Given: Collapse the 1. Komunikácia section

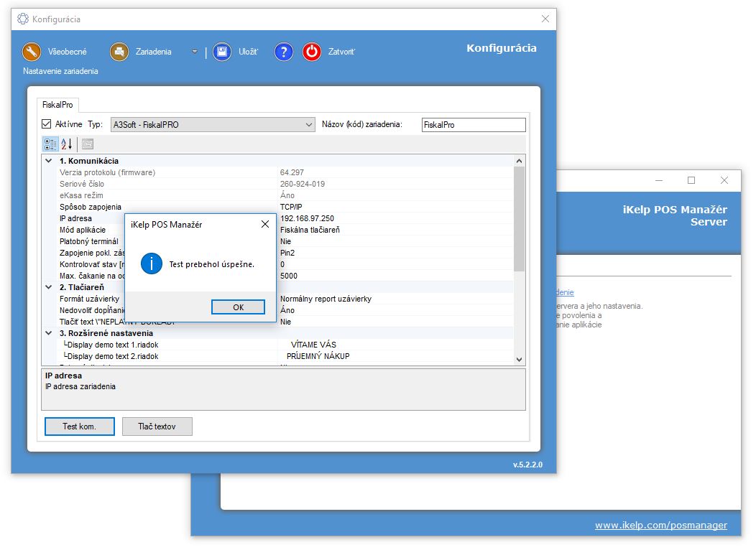Looking at the screenshot, I should (49, 161).
